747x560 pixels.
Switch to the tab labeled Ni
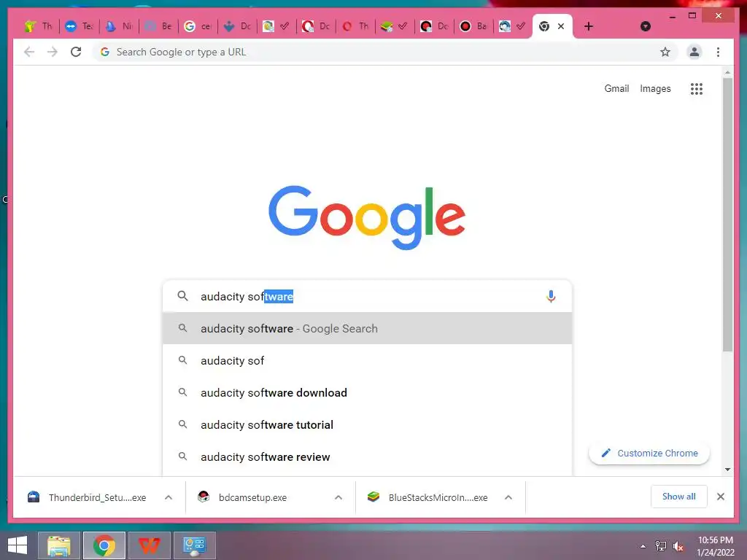[119, 26]
